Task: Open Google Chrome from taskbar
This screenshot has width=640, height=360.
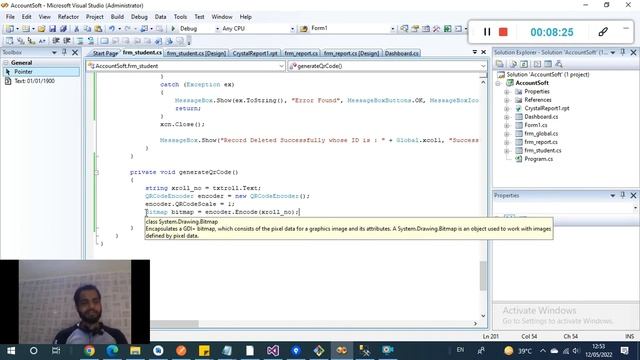Action: point(89,351)
